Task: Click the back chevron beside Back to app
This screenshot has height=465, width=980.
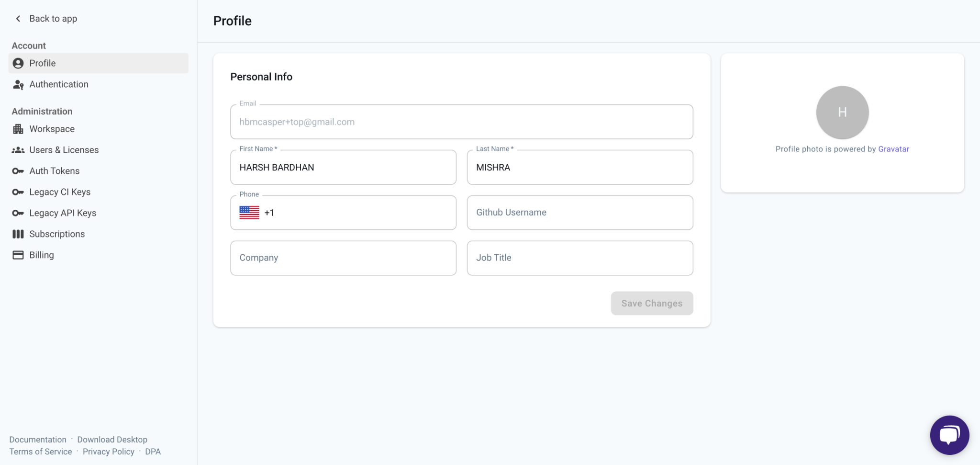Action: 18,18
